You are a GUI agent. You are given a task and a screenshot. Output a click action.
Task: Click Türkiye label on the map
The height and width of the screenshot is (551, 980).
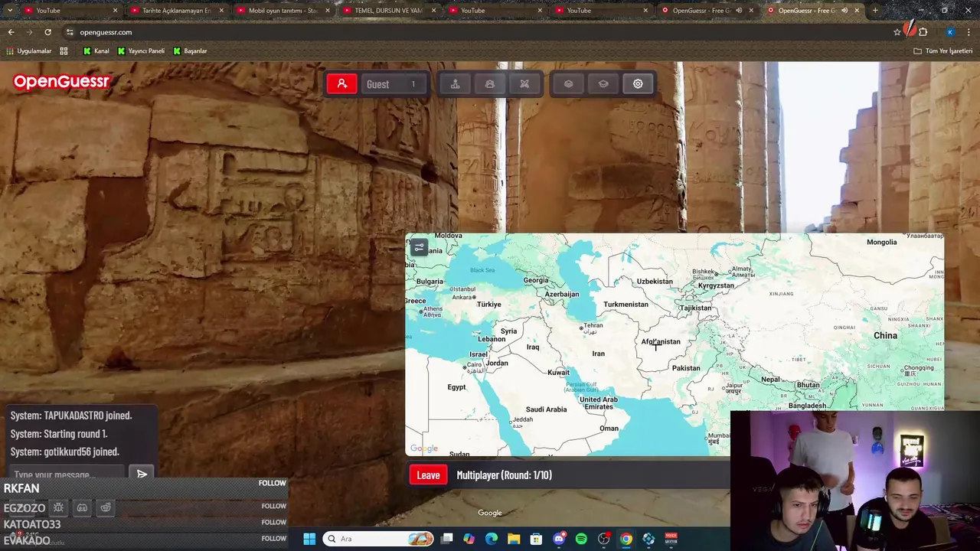[488, 305]
